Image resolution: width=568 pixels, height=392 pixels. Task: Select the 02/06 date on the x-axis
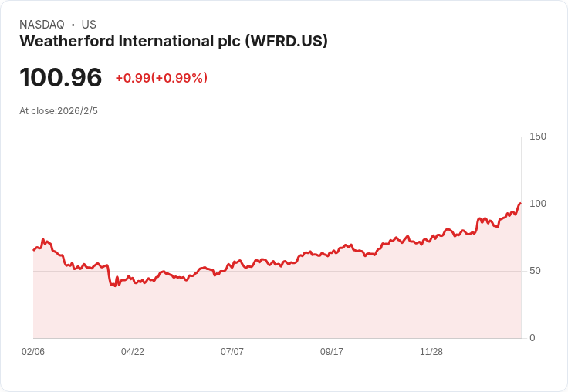click(x=33, y=352)
